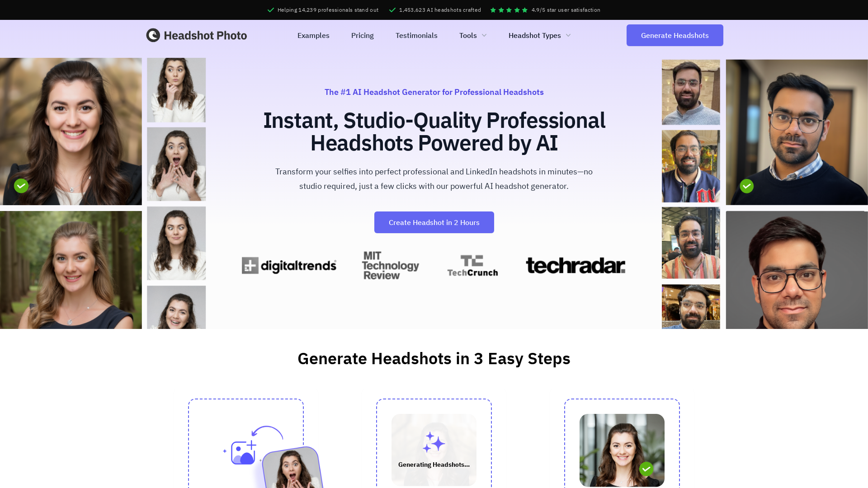
Task: Open the Examples navigation tab
Action: click(x=313, y=35)
